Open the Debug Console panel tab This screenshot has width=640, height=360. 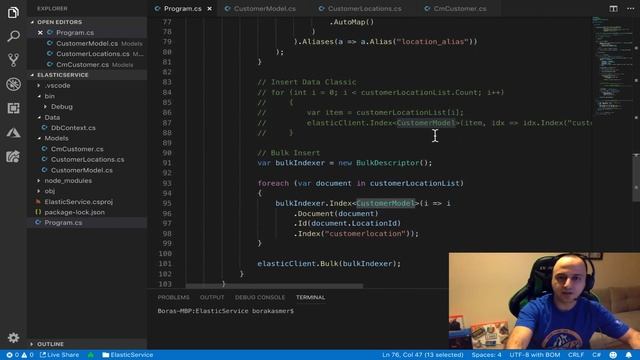pyautogui.click(x=260, y=297)
